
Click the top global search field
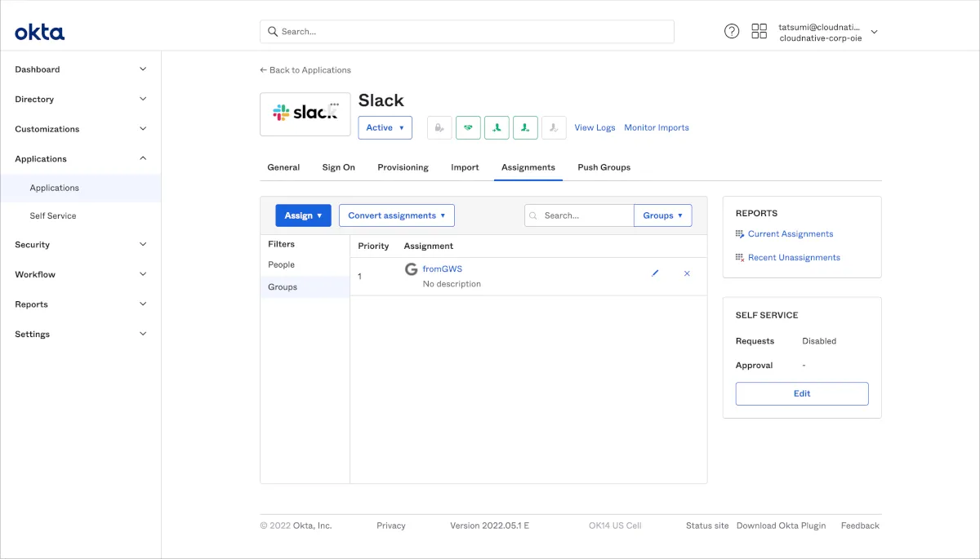click(467, 32)
